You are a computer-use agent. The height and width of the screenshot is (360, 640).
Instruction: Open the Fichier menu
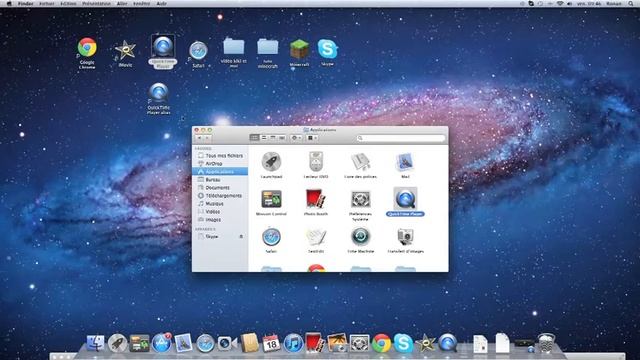point(47,4)
